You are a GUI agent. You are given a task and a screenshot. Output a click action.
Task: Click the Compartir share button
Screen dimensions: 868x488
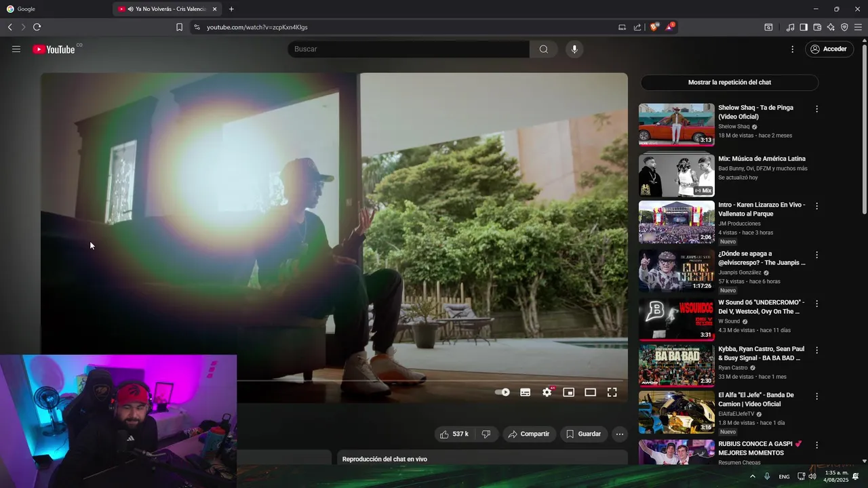click(x=529, y=434)
